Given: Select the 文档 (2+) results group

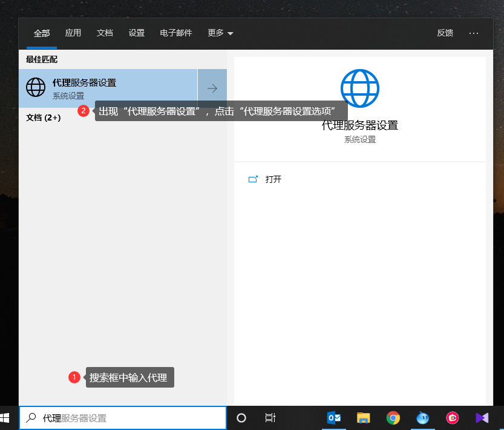Looking at the screenshot, I should [x=44, y=117].
